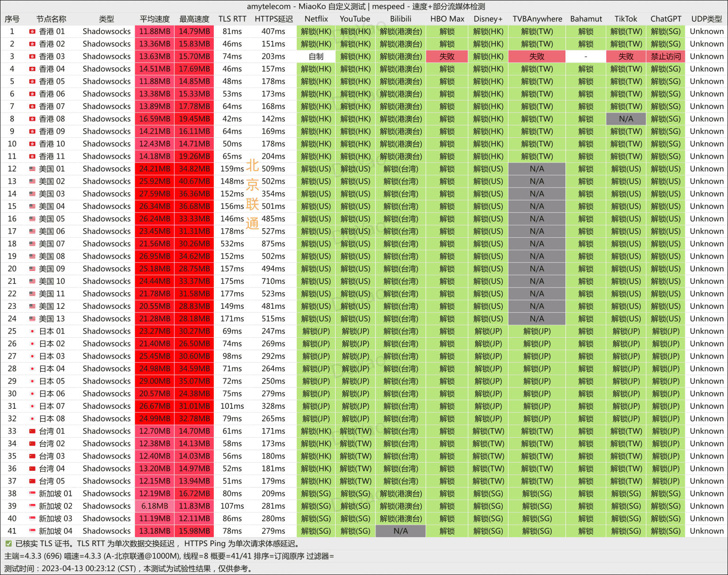Image resolution: width=728 pixels, height=575 pixels.
Task: Select the red 禁止访问 ChatGPT cell
Action: (665, 56)
